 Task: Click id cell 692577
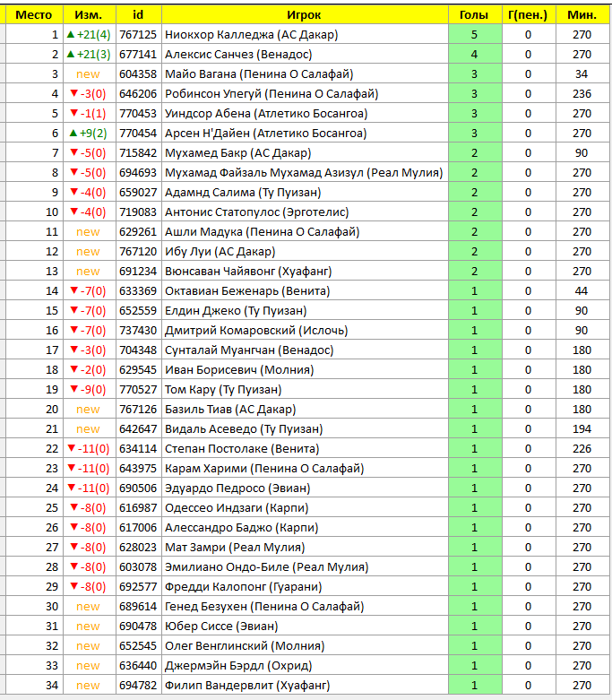click(138, 586)
